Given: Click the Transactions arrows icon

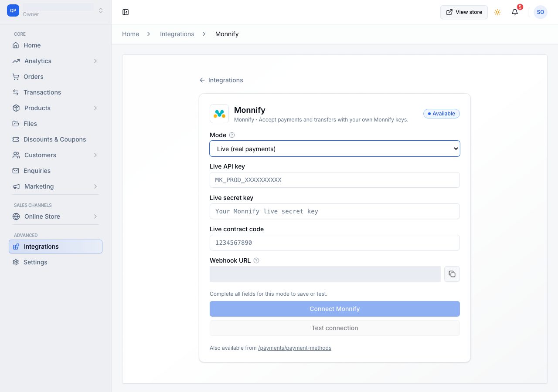Looking at the screenshot, I should pyautogui.click(x=16, y=92).
